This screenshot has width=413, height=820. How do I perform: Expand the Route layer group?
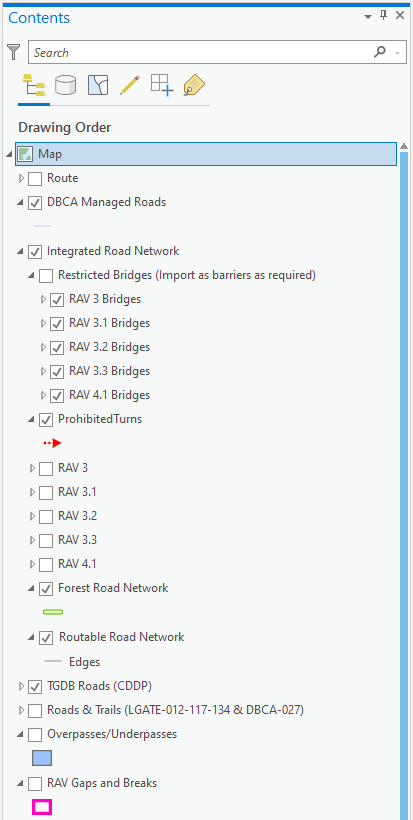click(x=21, y=179)
